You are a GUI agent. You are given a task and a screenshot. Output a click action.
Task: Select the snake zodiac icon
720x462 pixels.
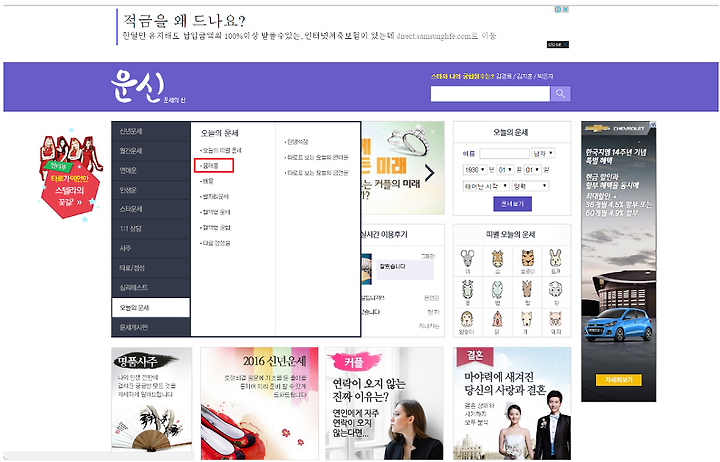pyautogui.click(x=497, y=290)
